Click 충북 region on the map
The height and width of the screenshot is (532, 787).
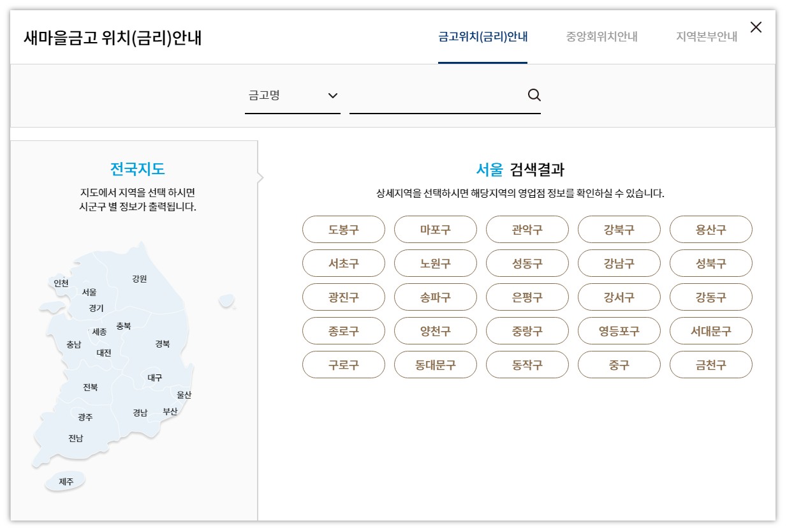coord(124,326)
